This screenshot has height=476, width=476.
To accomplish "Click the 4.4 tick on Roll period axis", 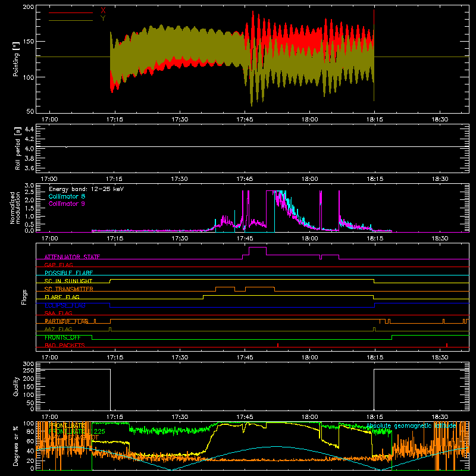I will click(29, 129).
